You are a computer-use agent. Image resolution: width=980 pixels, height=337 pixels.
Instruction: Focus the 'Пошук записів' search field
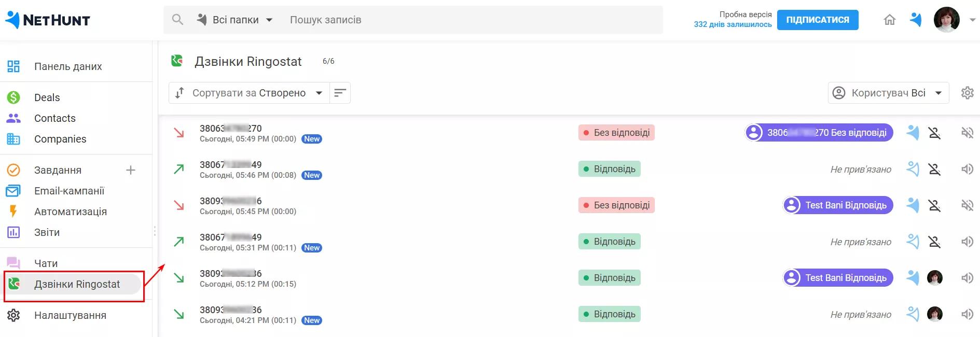pyautogui.click(x=472, y=20)
